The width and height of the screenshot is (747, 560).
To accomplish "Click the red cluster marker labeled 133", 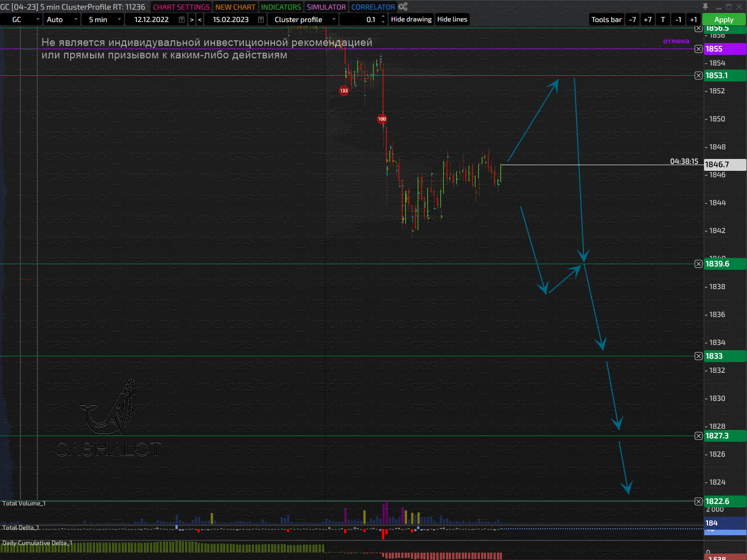I will [344, 91].
